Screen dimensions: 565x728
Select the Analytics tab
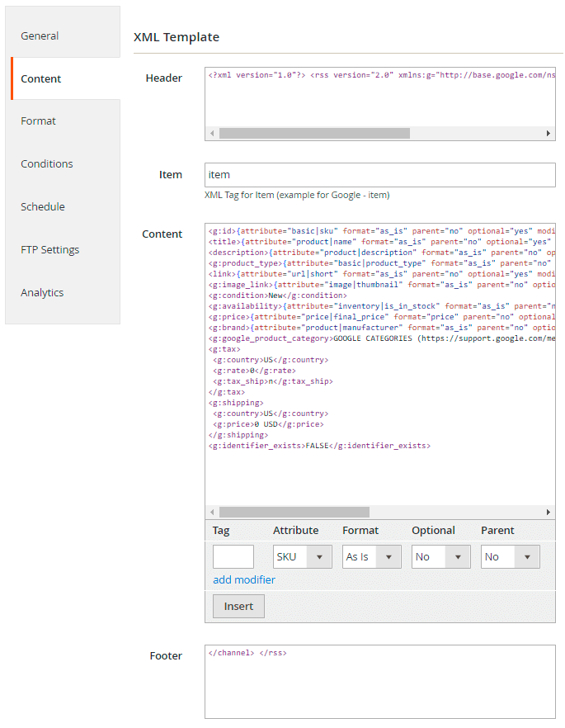point(42,293)
